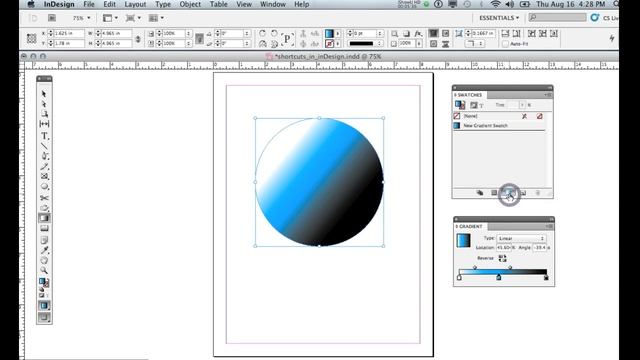Select the Zoom tool in tools panel
This screenshot has height=360, width=640.
(44, 270)
